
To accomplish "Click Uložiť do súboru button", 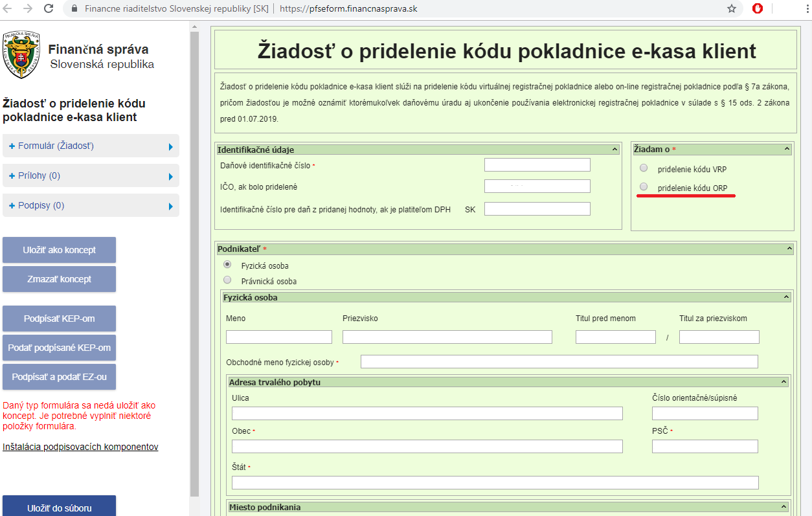I will click(59, 506).
